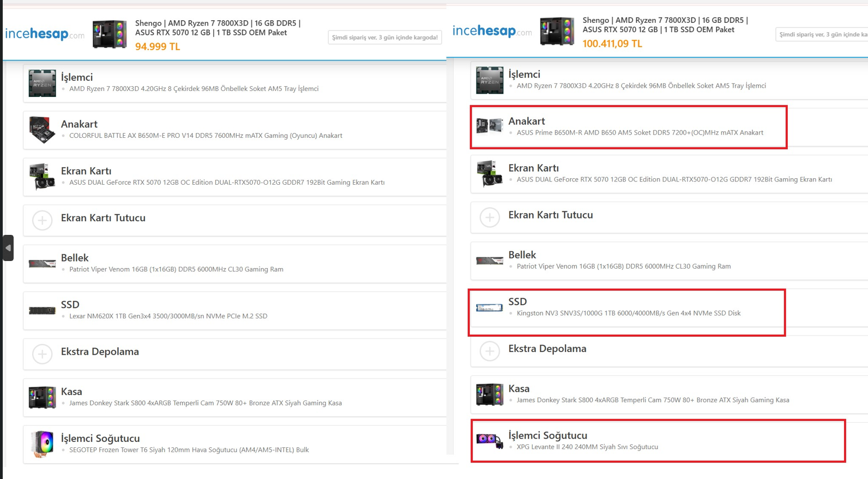The width and height of the screenshot is (868, 479).
Task: Click the 'SEGOTEP Frozen Tower T6 Siyah' description
Action: click(189, 450)
